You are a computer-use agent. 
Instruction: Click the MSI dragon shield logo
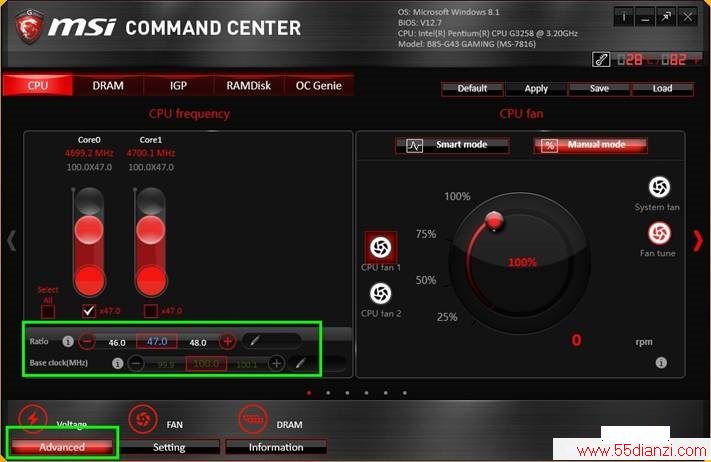(29, 26)
